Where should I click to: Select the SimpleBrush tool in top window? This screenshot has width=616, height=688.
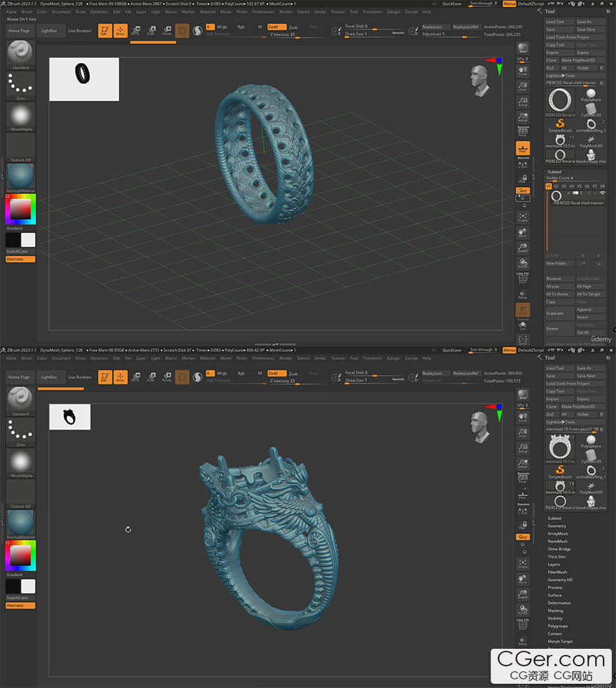click(560, 126)
